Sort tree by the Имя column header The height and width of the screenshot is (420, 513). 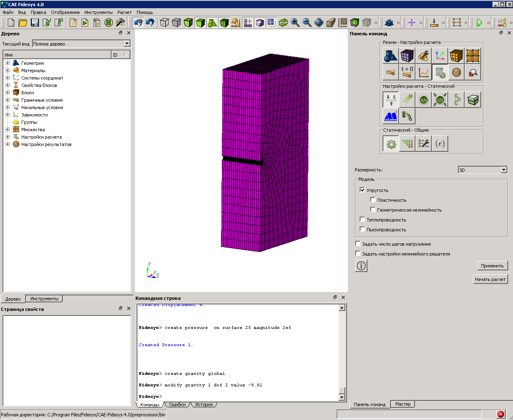click(57, 55)
